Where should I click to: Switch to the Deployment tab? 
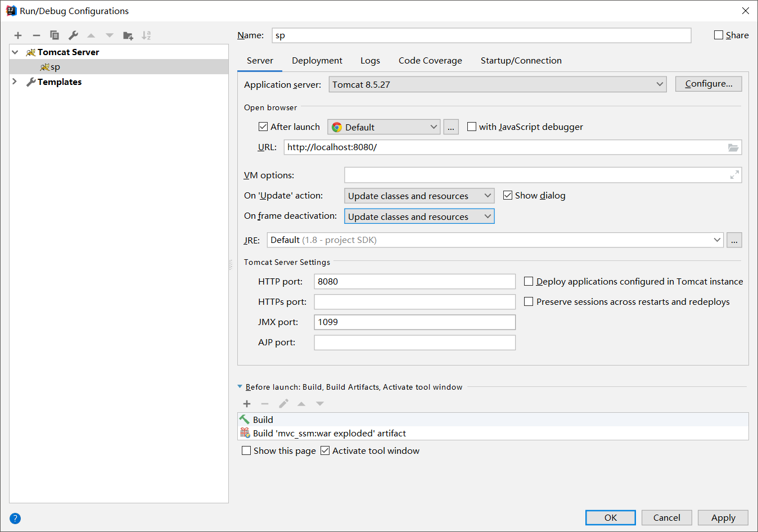click(x=317, y=61)
